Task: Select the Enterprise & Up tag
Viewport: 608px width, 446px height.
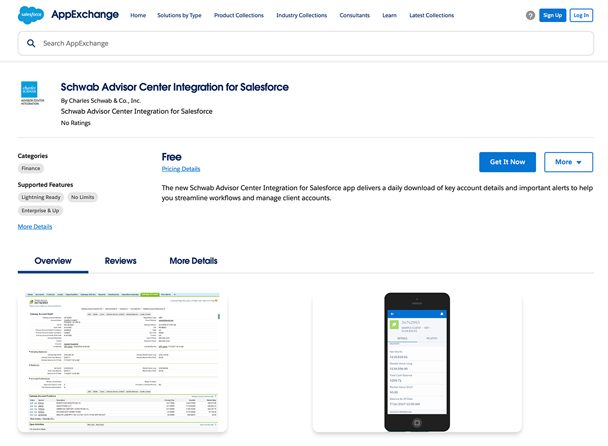Action: coord(40,211)
